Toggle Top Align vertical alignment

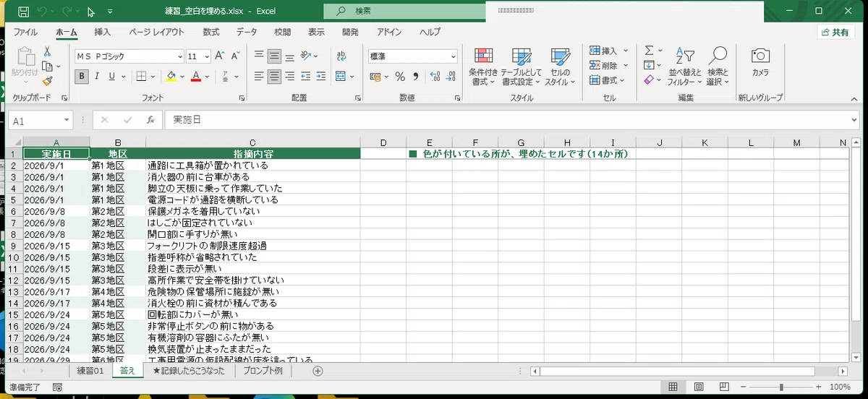(259, 56)
